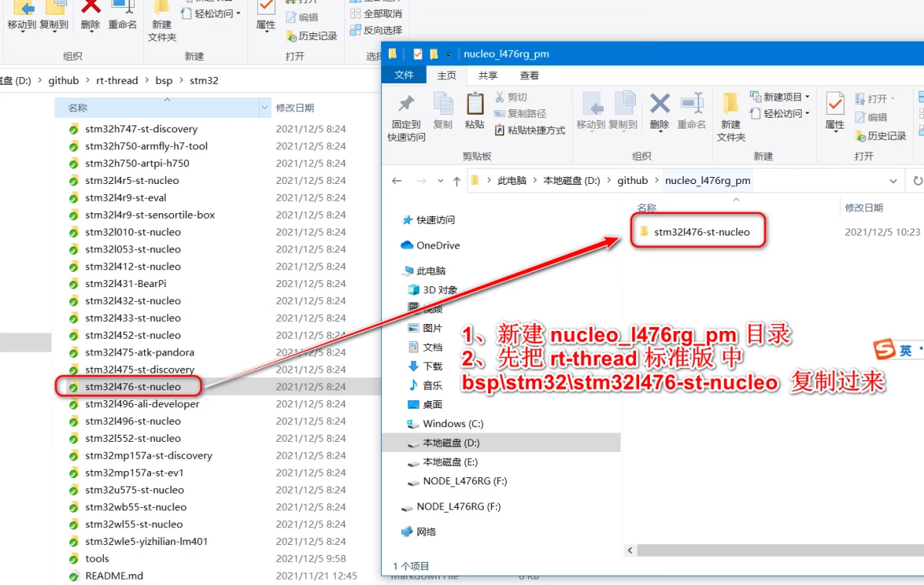Image resolution: width=924 pixels, height=585 pixels.
Task: Open Name column filter dropdown in back window
Action: [266, 108]
